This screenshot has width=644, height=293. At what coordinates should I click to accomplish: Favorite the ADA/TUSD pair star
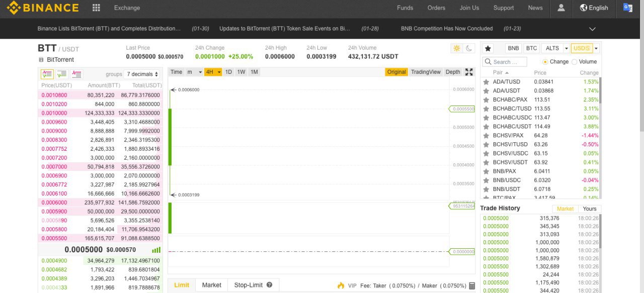(486, 82)
